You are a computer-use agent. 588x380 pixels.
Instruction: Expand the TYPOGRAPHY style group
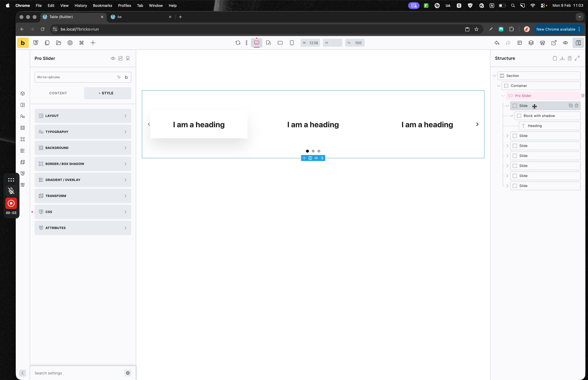pyautogui.click(x=83, y=132)
